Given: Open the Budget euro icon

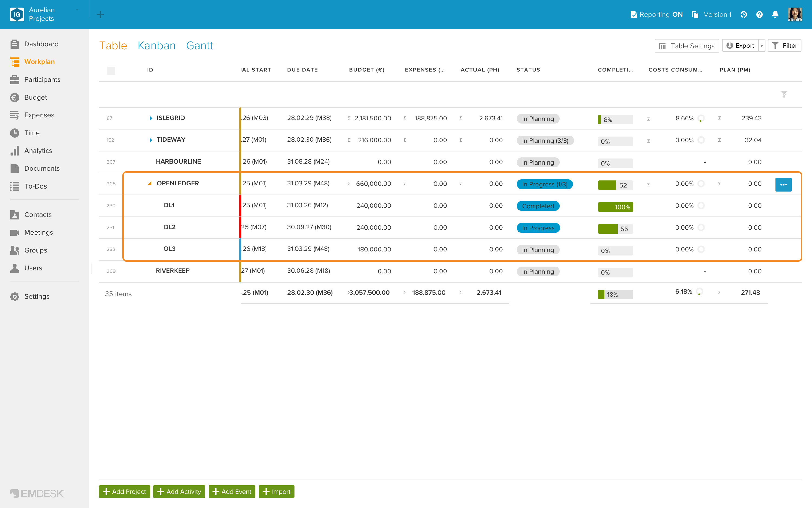Looking at the screenshot, I should point(14,98).
